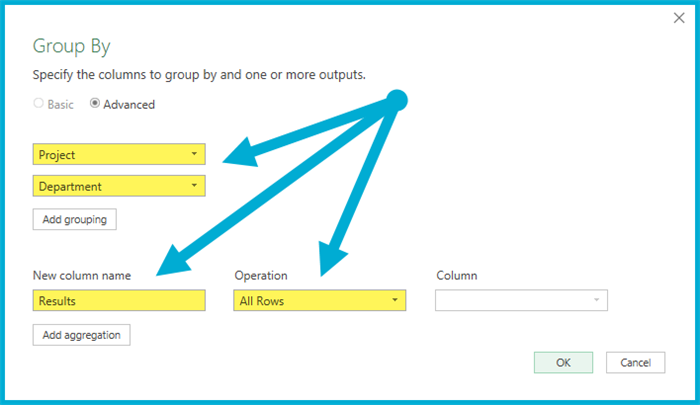Click the arrow icon beside Department

(x=192, y=186)
